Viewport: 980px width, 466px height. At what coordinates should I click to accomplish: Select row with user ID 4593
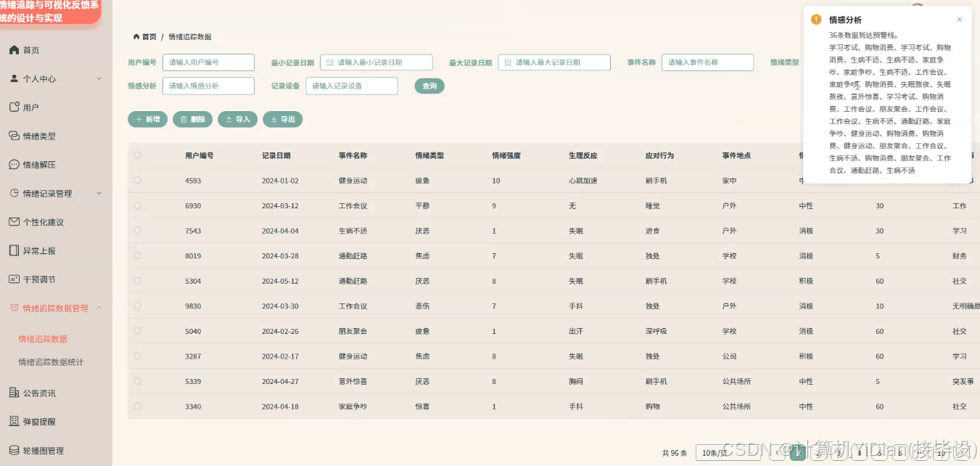click(138, 181)
